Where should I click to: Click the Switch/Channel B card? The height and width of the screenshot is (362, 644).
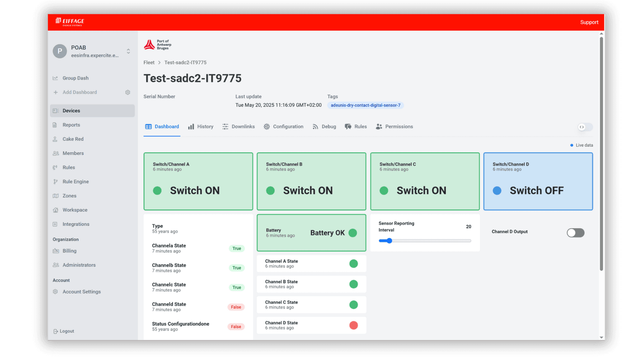tap(311, 181)
